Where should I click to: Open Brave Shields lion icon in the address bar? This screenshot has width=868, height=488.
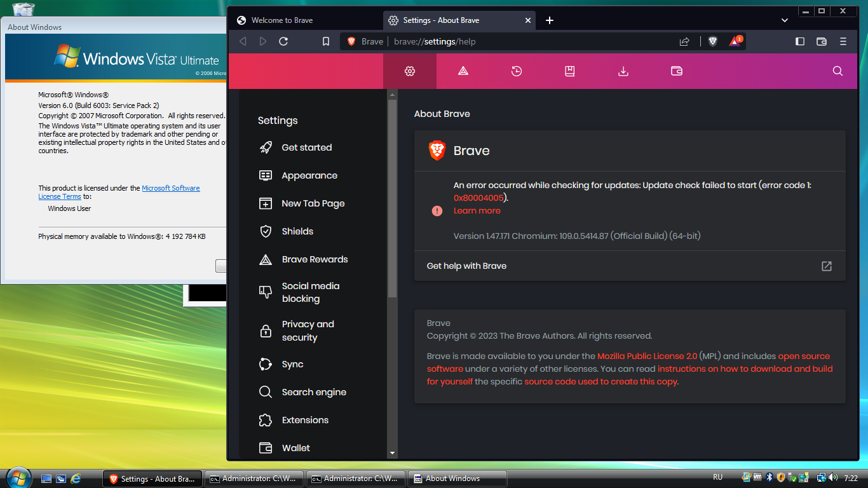click(713, 41)
